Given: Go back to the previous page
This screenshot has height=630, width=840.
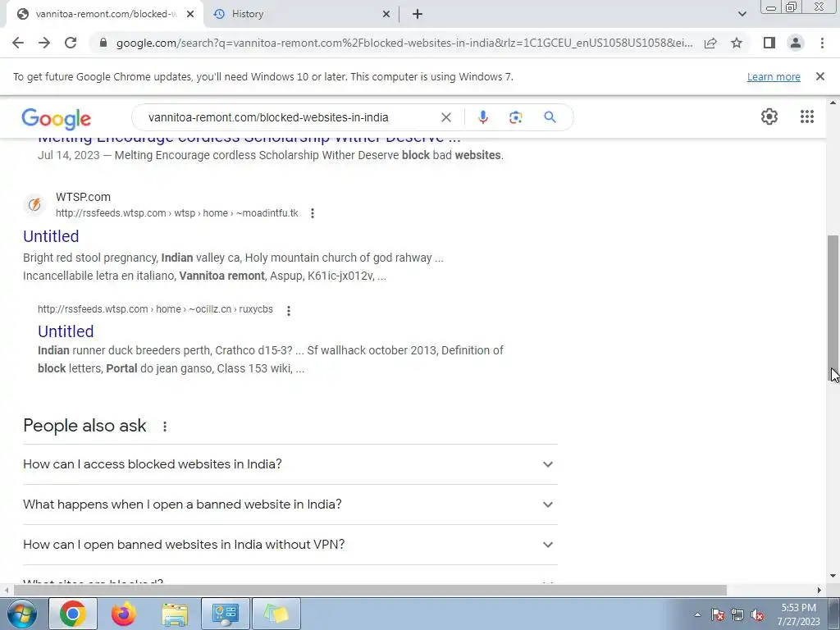Looking at the screenshot, I should coord(18,43).
